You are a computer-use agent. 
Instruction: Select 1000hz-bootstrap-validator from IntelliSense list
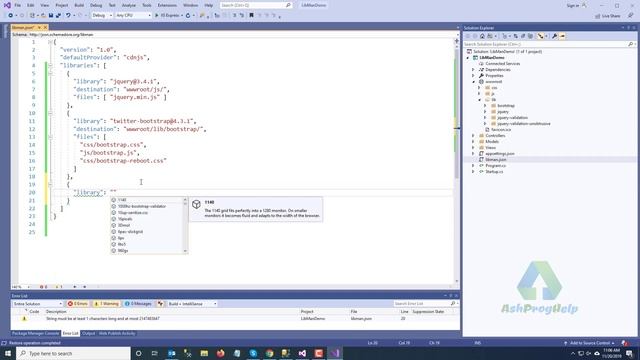coord(142,207)
